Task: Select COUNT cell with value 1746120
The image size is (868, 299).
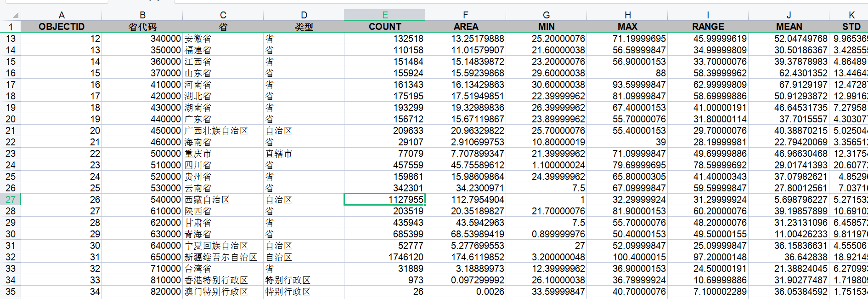Action: click(385, 257)
